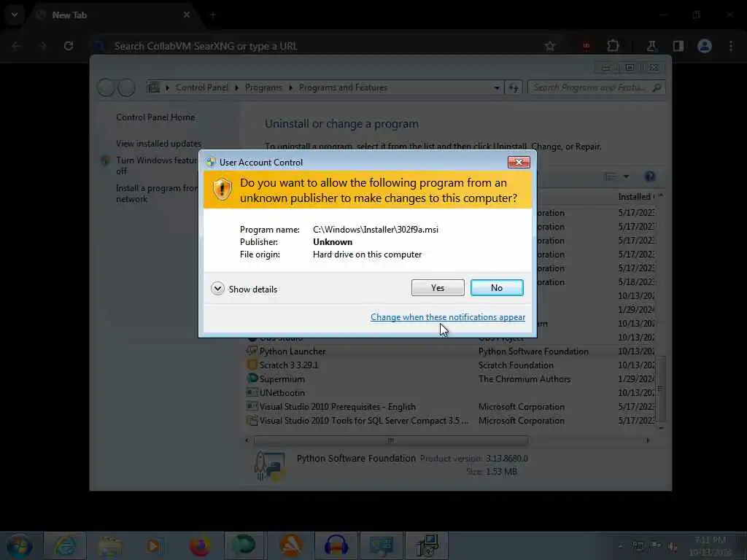The height and width of the screenshot is (560, 747).
Task: Open Internet Explorer from the taskbar
Action: pos(65,545)
